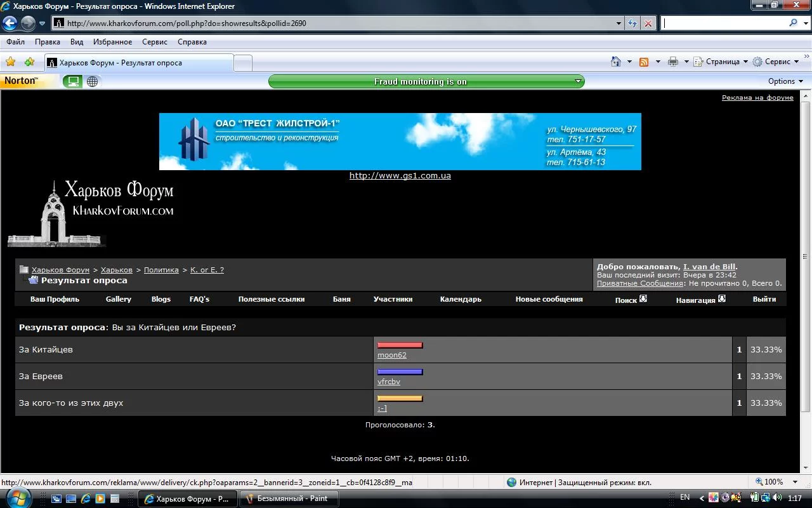Open the Favorites Center star icon
Screen dimensions: 812x508
click(x=11, y=62)
